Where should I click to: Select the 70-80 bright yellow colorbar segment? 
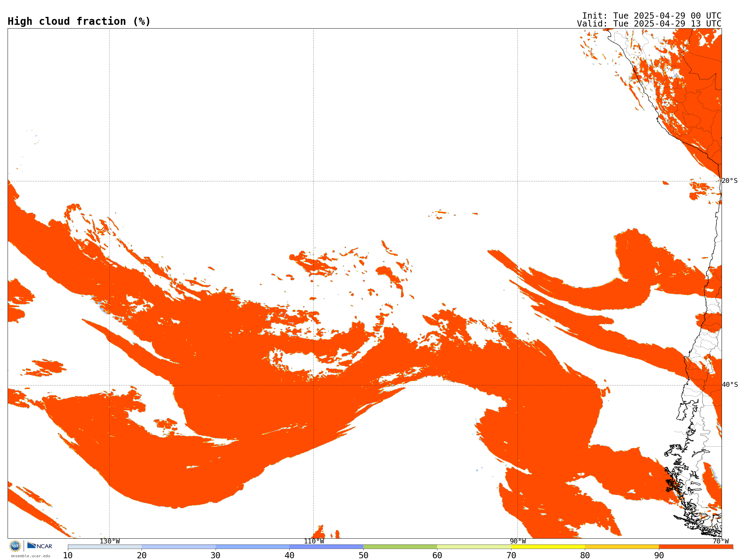tap(548, 547)
